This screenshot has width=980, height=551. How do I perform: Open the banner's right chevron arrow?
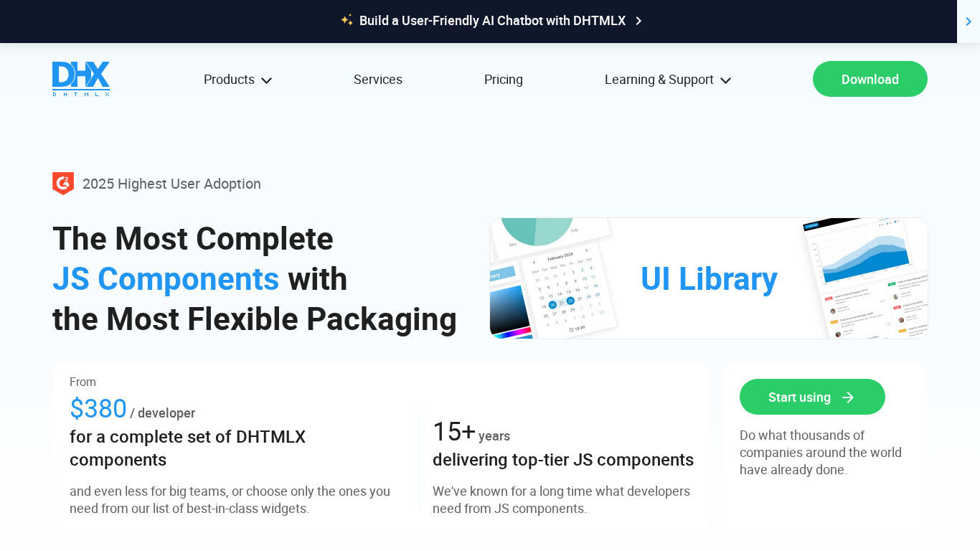pos(639,21)
